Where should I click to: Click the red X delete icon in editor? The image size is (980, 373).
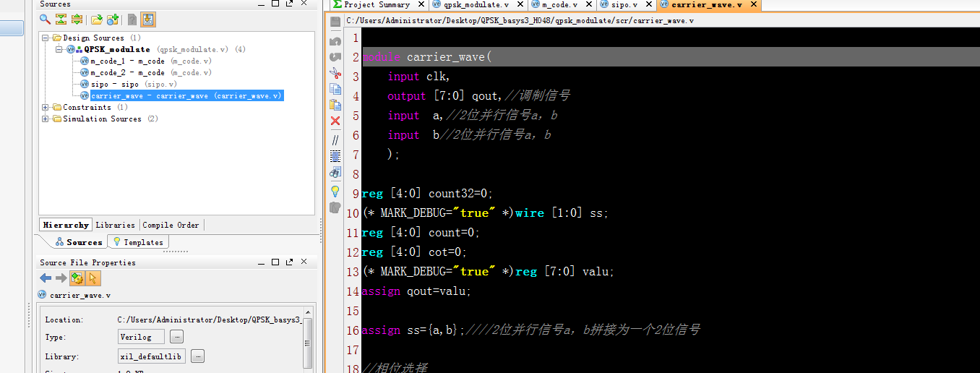point(335,121)
